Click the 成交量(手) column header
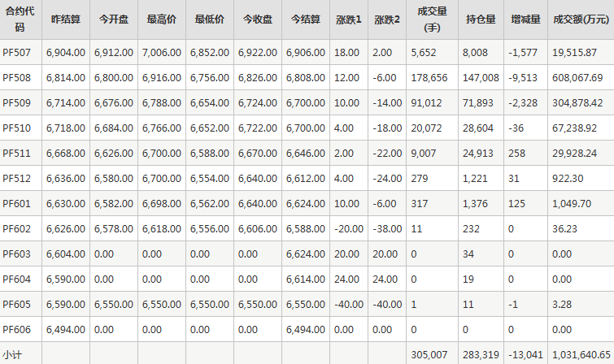Image resolution: width=614 pixels, height=364 pixels. (432, 19)
